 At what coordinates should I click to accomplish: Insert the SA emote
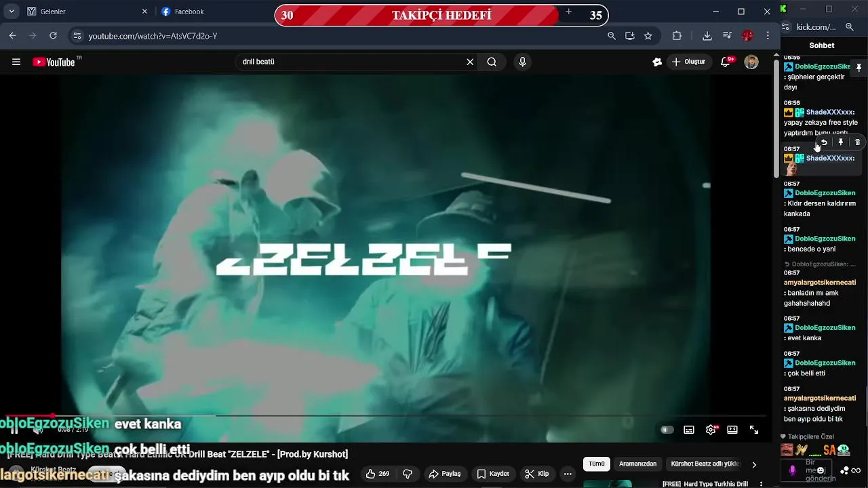pyautogui.click(x=829, y=450)
